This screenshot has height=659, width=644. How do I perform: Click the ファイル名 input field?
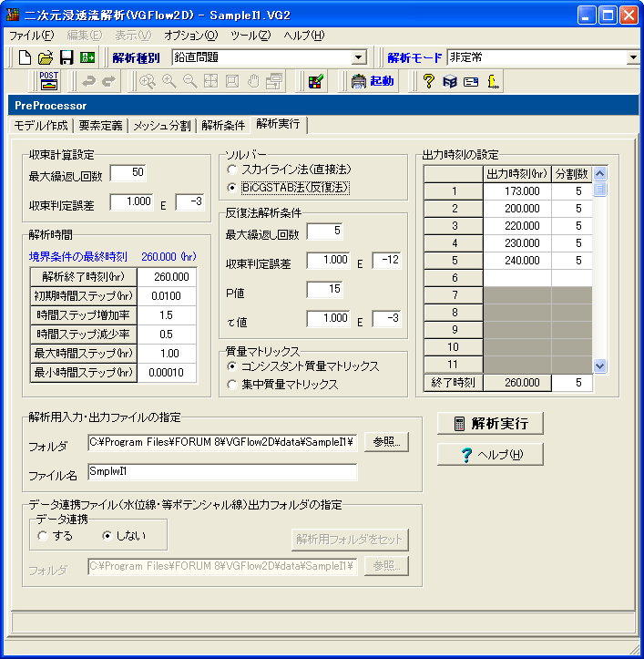coord(222,471)
